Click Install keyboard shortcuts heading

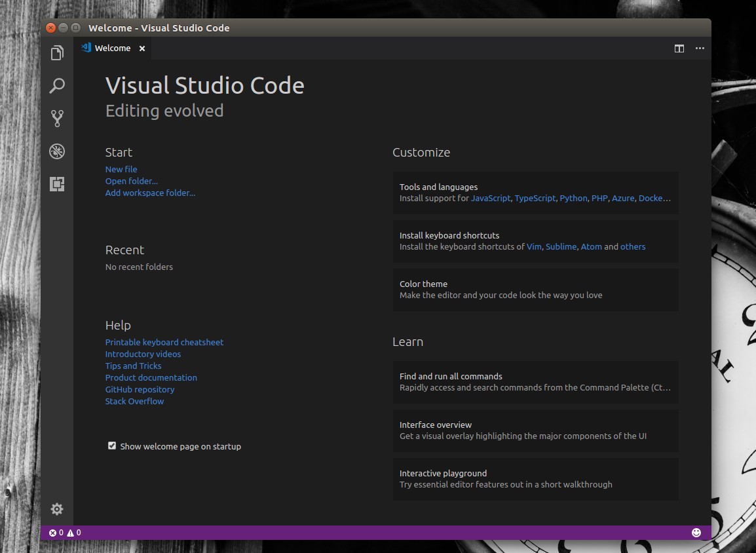coord(449,236)
